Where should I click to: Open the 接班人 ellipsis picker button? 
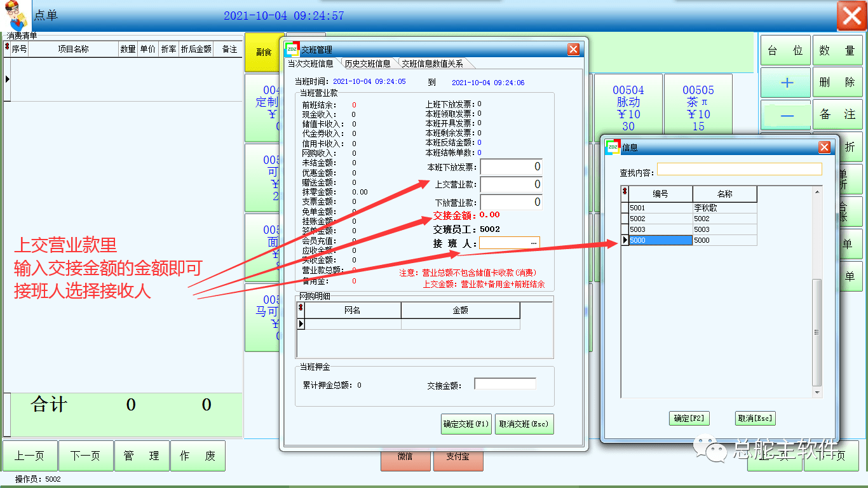click(533, 243)
